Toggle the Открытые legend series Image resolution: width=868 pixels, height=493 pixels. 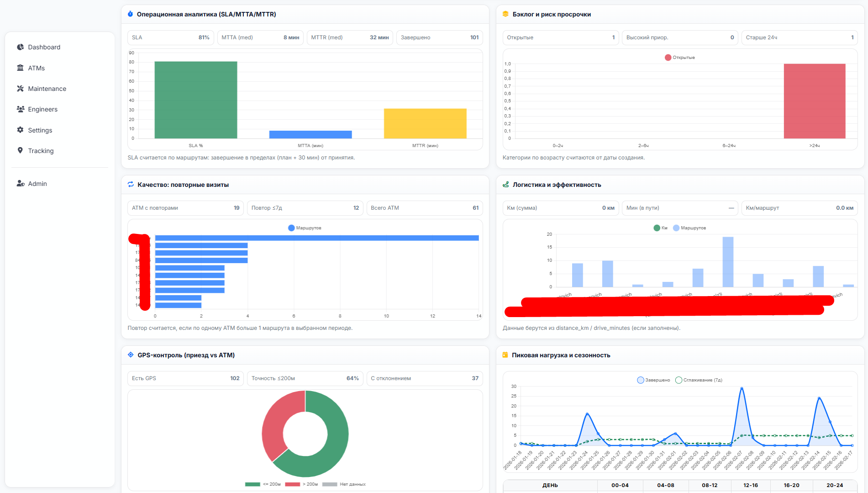(x=679, y=58)
